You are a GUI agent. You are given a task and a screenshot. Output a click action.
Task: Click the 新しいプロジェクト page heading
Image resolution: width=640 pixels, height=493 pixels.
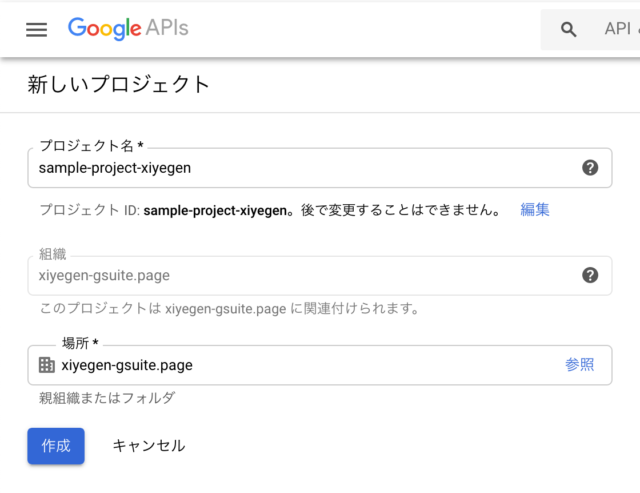[118, 84]
